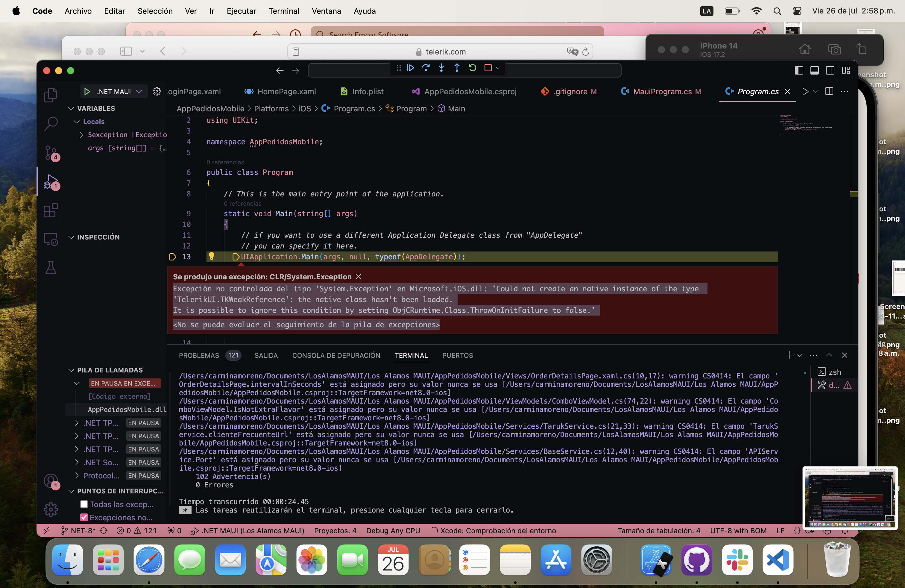Toggle the bottom panel layout button
The image size is (905, 588).
(x=815, y=70)
